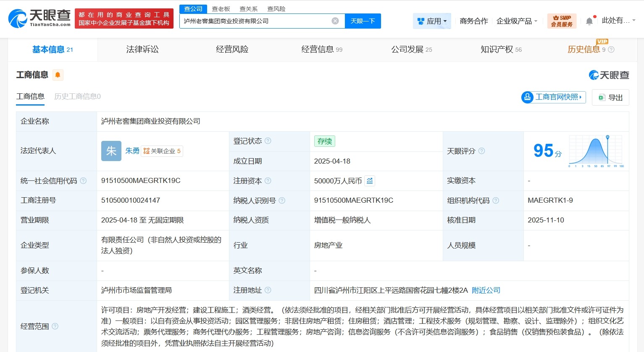Open the stamp icon on 工商官网快照
The width and height of the screenshot is (644, 352).
click(x=528, y=97)
